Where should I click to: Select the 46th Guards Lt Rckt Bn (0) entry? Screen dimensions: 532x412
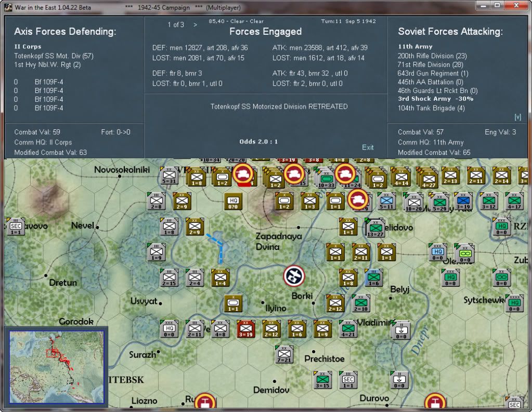437,90
